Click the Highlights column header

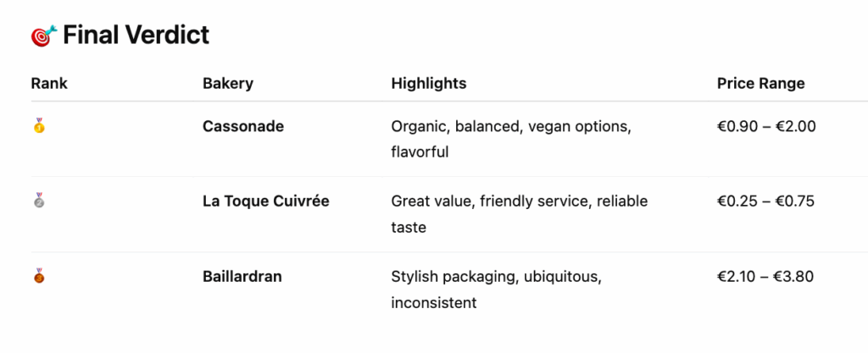[x=429, y=84]
